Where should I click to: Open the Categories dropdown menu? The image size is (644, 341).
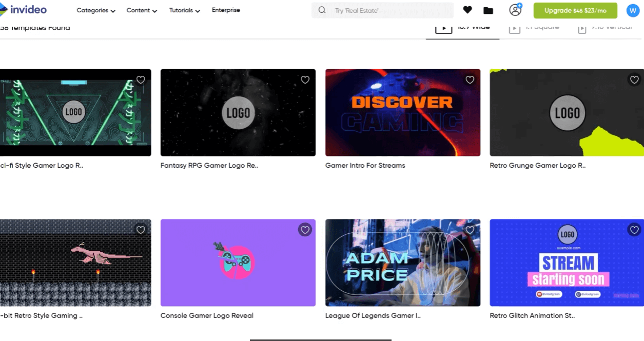pos(96,10)
